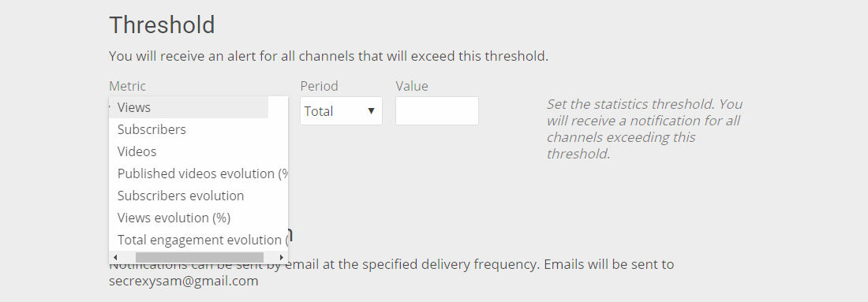
Task: Click the metric list left scroll arrow
Action: (x=115, y=257)
